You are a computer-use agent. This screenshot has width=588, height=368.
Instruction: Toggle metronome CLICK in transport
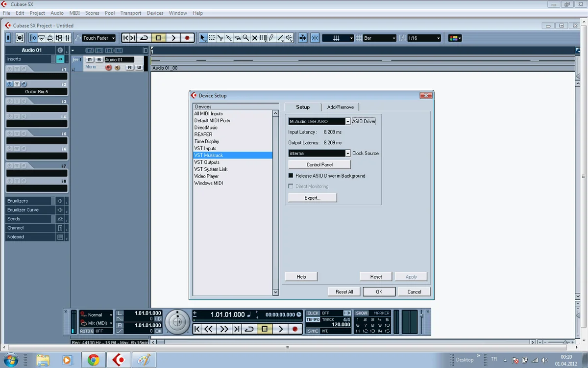tap(313, 313)
